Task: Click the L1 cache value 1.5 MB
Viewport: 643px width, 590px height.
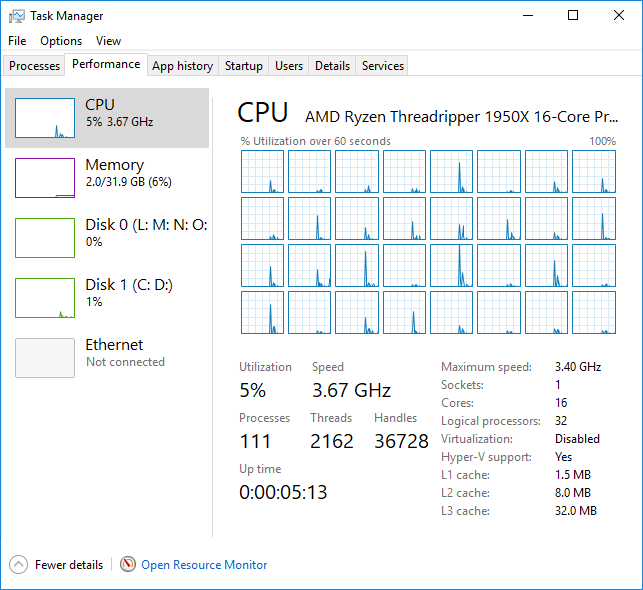Action: pyautogui.click(x=573, y=475)
